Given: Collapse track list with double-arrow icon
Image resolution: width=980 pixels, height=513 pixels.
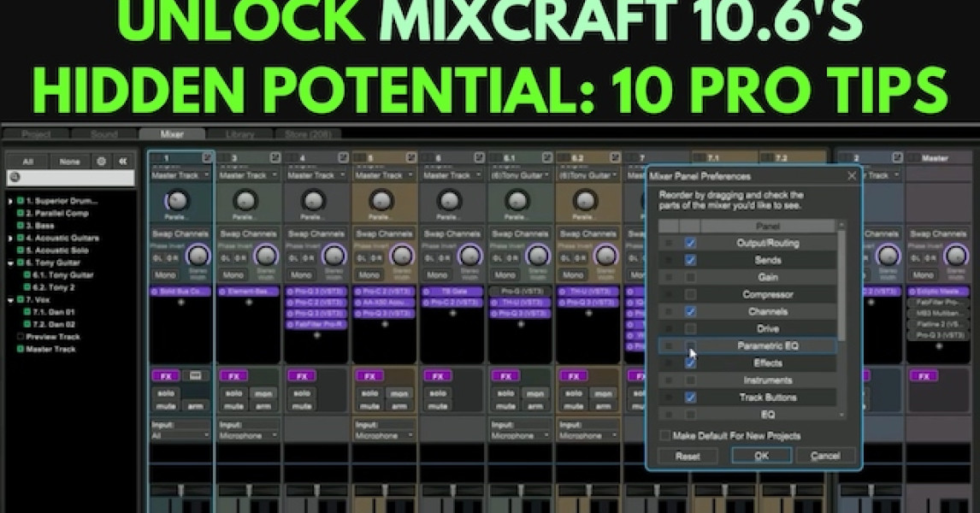Looking at the screenshot, I should [x=123, y=162].
